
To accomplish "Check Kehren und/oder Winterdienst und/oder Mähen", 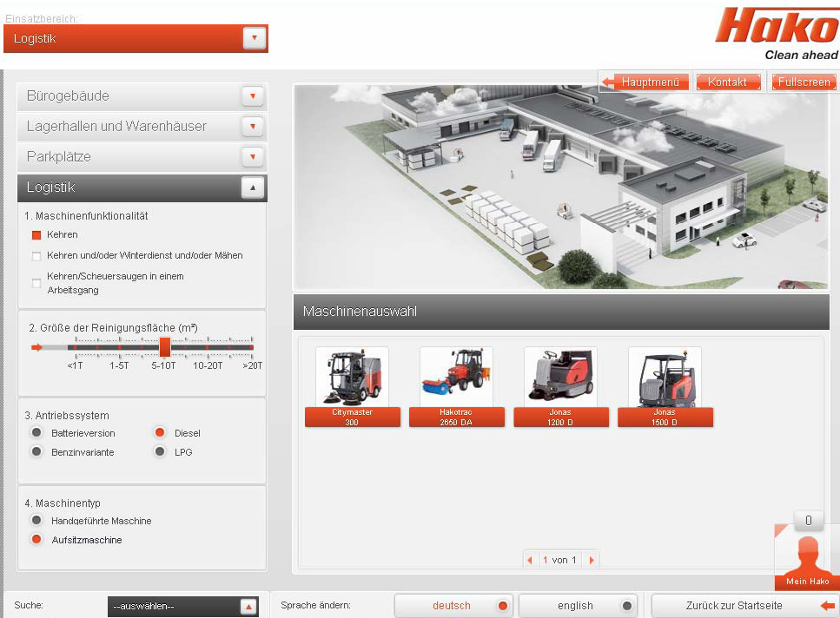I will point(36,256).
